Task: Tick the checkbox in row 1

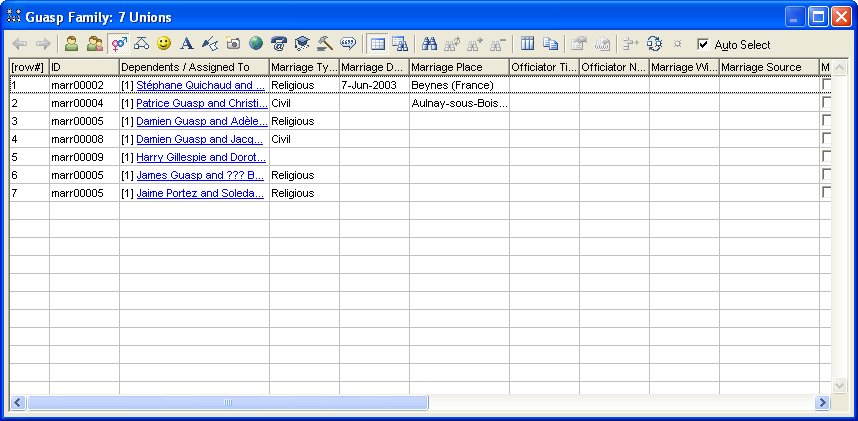Action: [x=826, y=85]
